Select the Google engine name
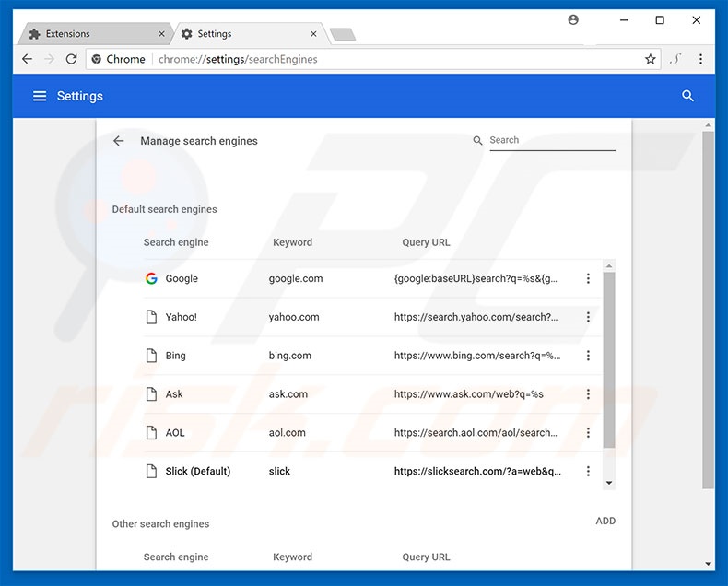This screenshot has height=586, width=728. click(x=182, y=278)
